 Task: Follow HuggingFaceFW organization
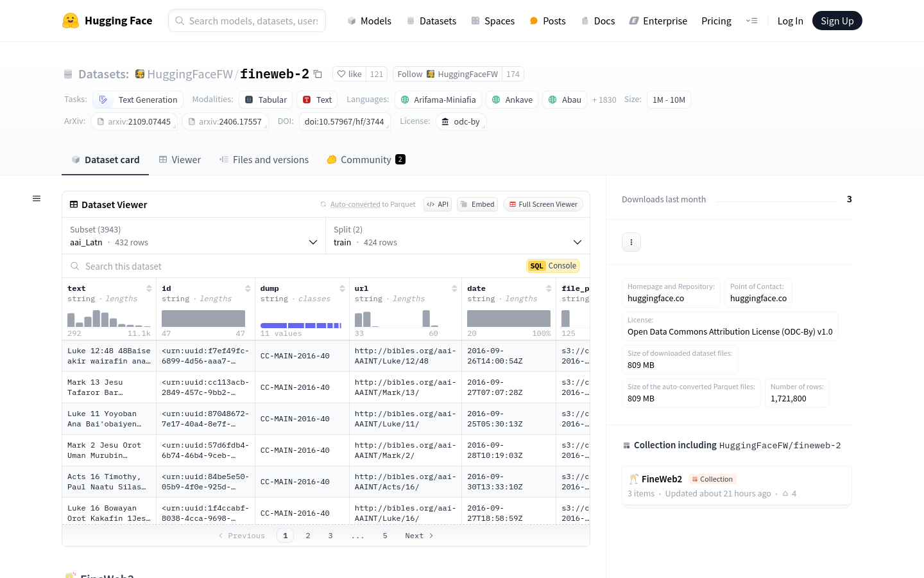point(447,74)
